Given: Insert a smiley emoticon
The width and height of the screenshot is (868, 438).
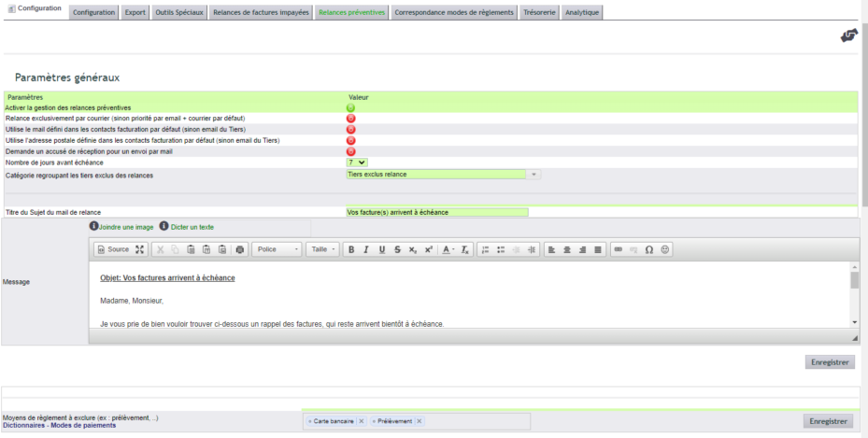Looking at the screenshot, I should coord(665,249).
